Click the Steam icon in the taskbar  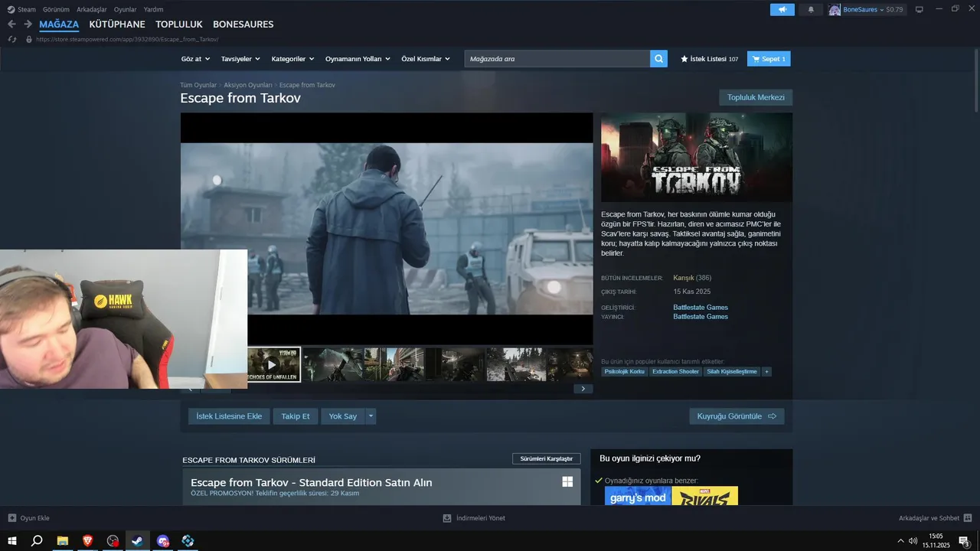click(137, 540)
